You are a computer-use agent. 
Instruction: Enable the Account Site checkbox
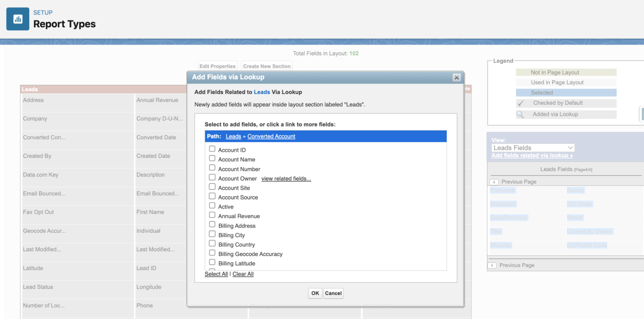tap(212, 187)
